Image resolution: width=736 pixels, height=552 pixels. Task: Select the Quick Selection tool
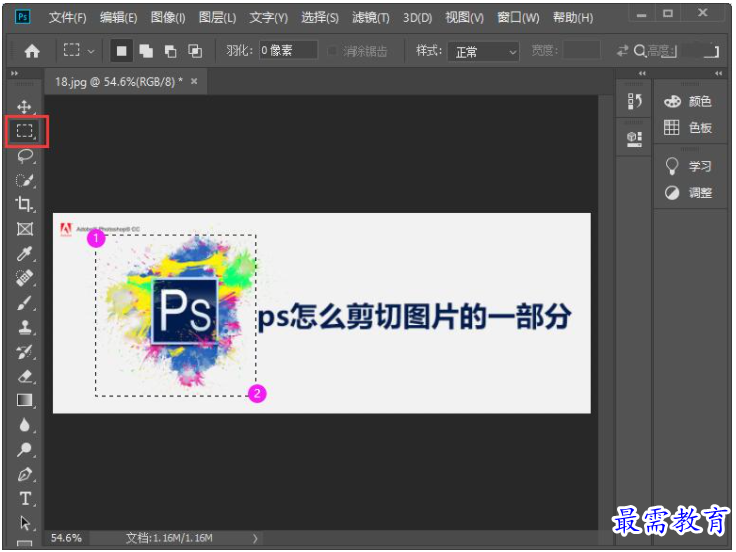tap(25, 180)
